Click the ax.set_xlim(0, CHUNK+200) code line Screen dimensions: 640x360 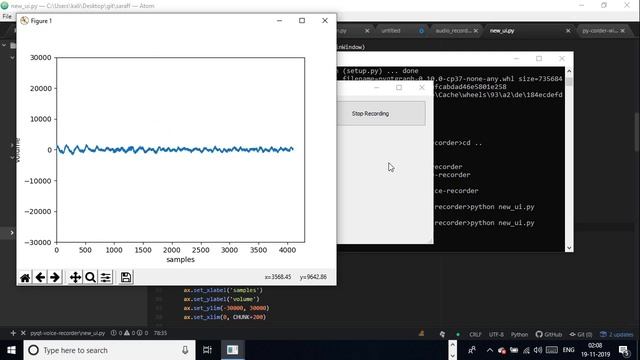click(x=224, y=317)
